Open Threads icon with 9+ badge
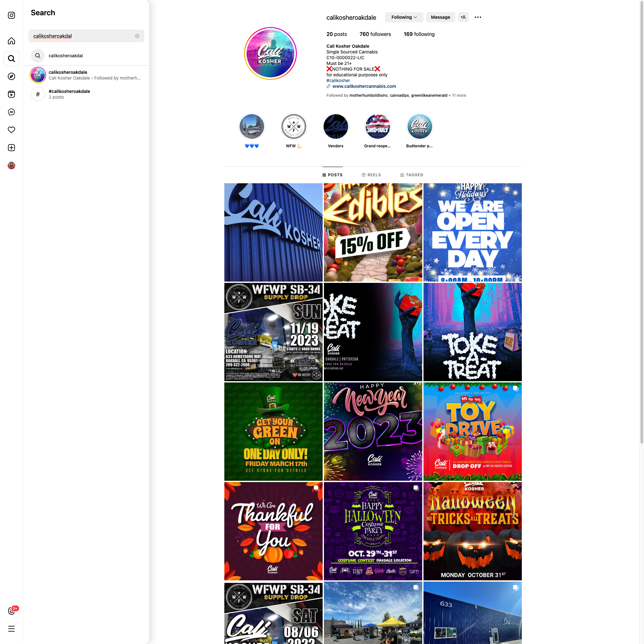Screen dimensions: 644x644 coord(11,611)
